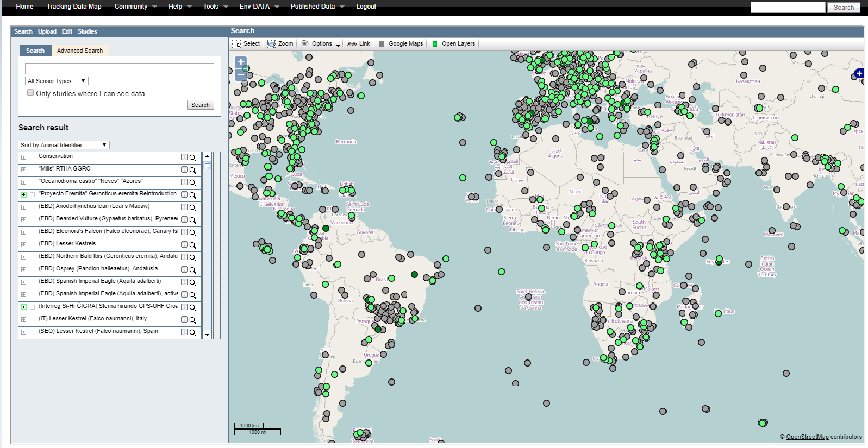The height and width of the screenshot is (448, 868).
Task: Expand the Osprey Andalusia study row
Action: 23,269
